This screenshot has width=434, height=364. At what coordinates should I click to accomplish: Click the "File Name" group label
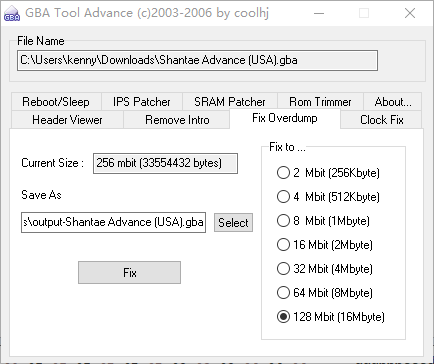click(41, 41)
